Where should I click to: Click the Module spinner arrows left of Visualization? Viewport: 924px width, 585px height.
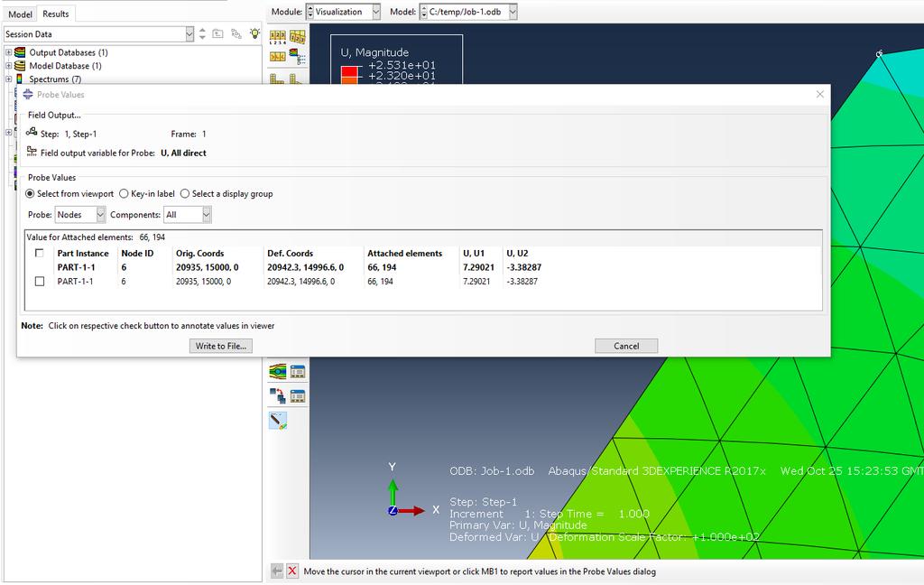[310, 12]
